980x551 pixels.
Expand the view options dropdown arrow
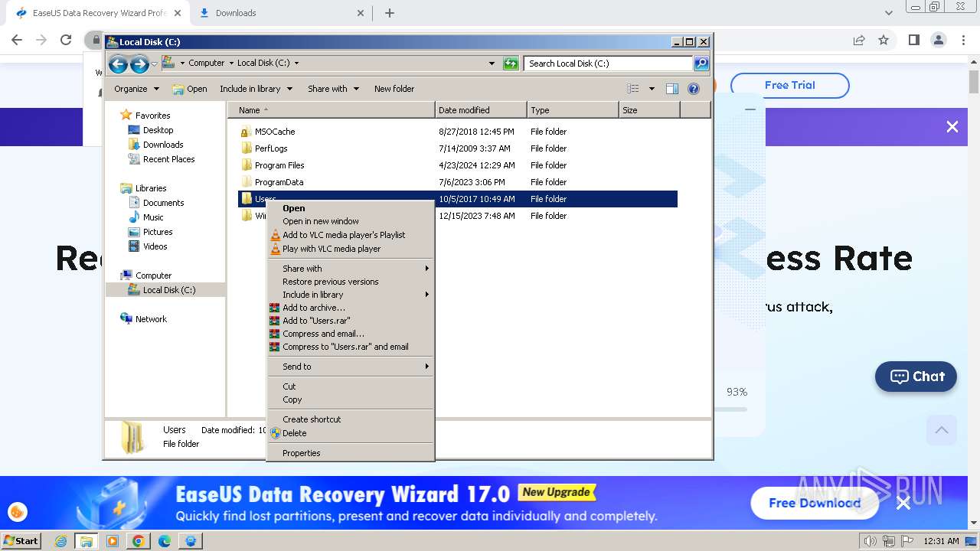pos(652,89)
